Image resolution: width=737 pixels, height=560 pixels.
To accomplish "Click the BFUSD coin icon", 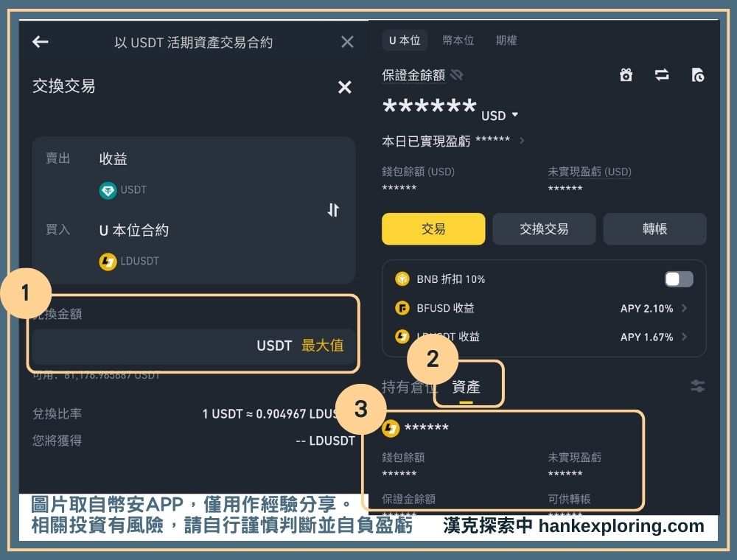I will (402, 308).
